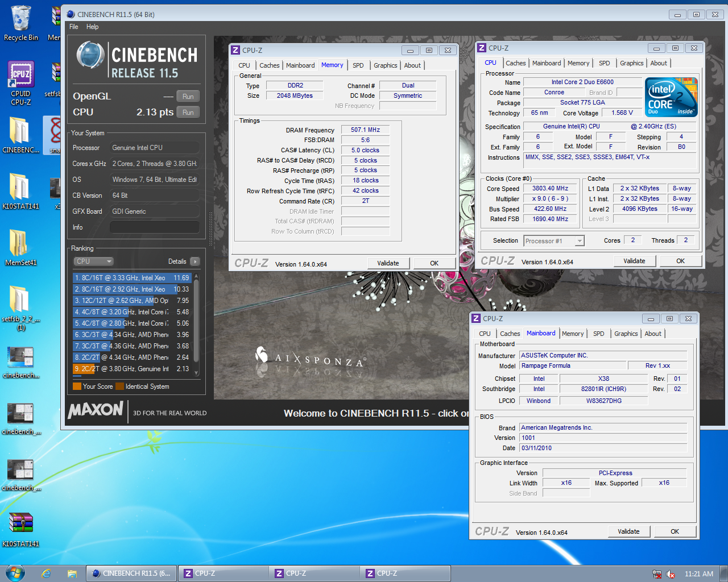This screenshot has height=582, width=728.
Task: Select About tab in Memory CPU-Z window
Action: click(412, 65)
